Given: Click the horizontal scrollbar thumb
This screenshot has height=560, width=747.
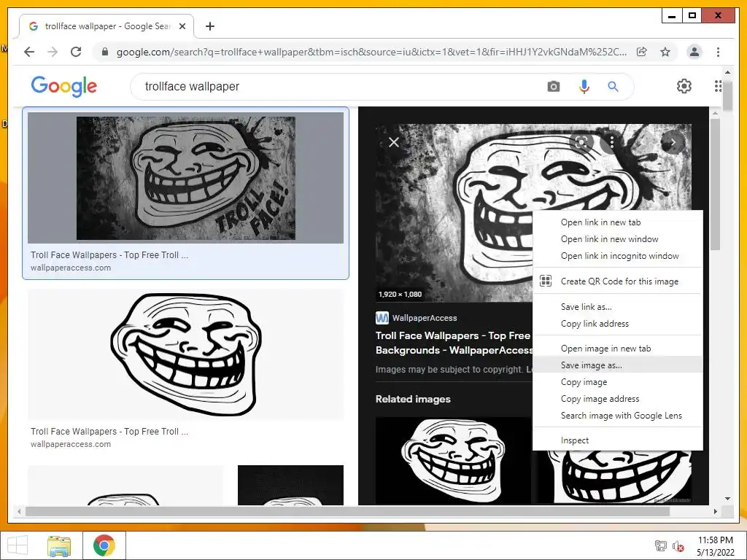Looking at the screenshot, I should [347, 511].
